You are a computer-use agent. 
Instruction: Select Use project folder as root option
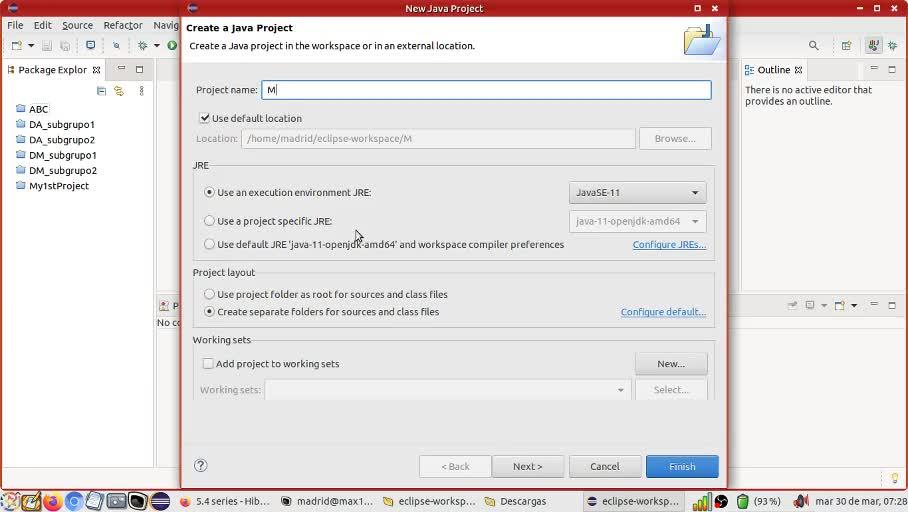click(209, 294)
